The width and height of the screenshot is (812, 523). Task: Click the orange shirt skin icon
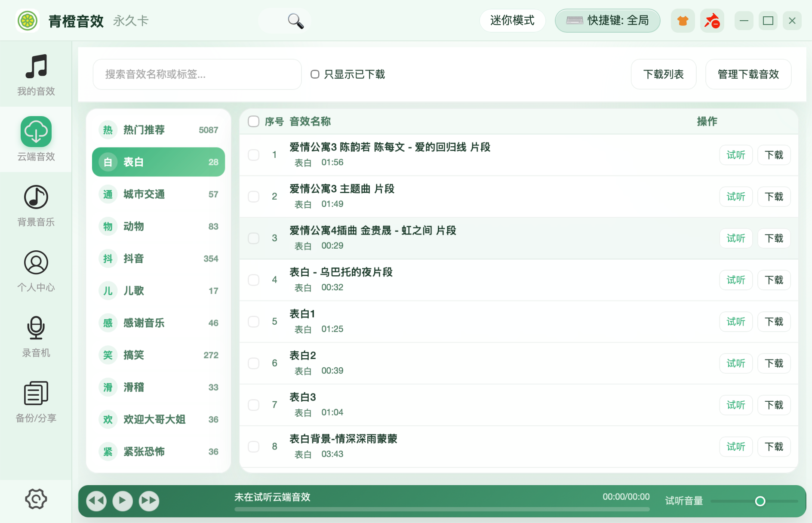tap(683, 21)
